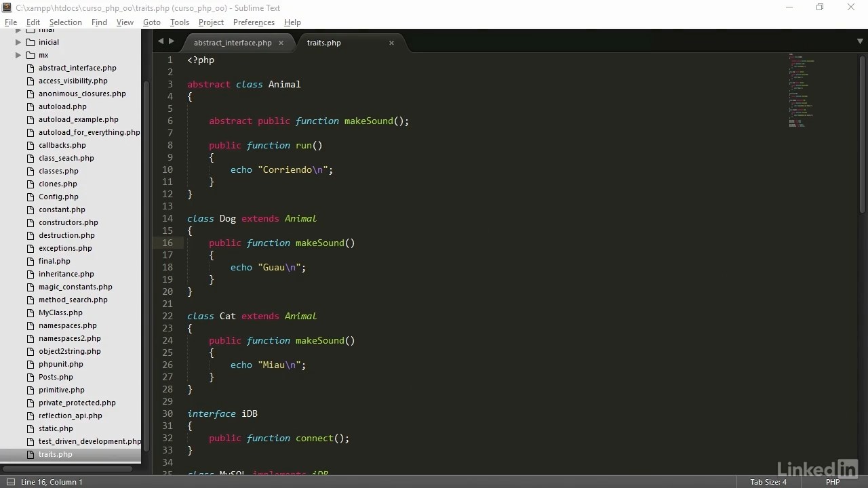Click the code minimap preview
This screenshot has width=868, height=488.
point(802,91)
